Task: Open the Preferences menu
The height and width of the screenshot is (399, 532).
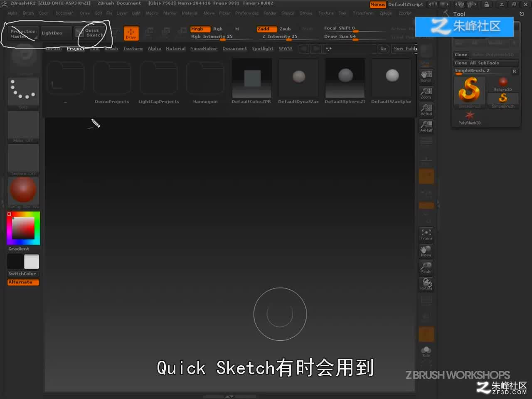Action: pos(247,13)
